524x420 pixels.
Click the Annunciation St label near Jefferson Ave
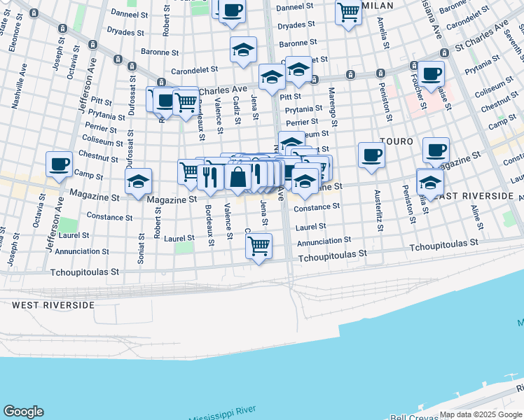[82, 251]
